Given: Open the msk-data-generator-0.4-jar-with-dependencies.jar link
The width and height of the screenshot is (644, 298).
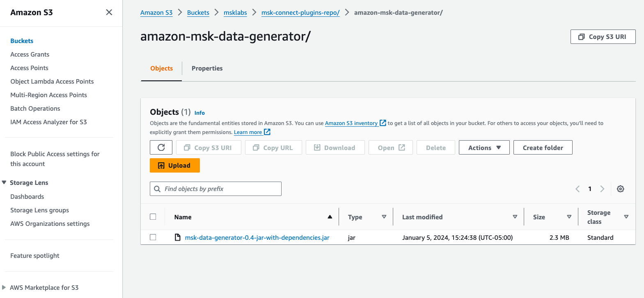Looking at the screenshot, I should 257,238.
